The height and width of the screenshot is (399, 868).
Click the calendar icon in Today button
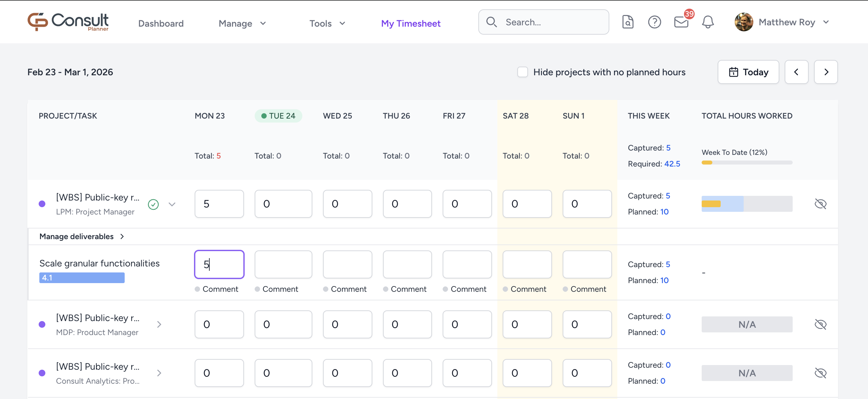733,72
